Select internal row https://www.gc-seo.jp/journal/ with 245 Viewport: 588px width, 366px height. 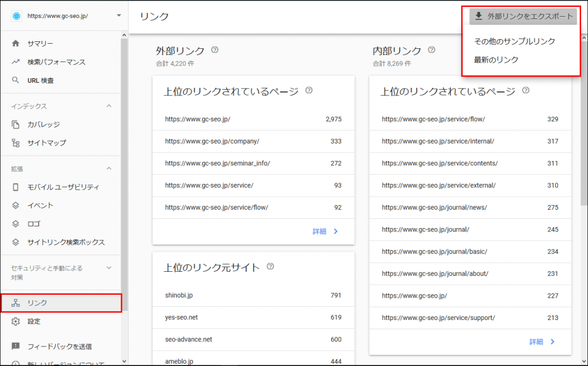(x=470, y=229)
